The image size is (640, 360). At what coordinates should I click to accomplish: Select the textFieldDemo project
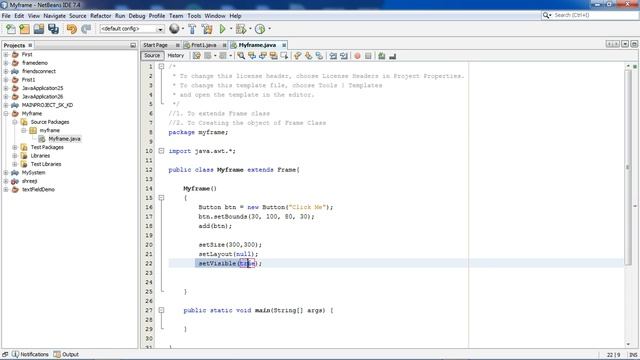pyautogui.click(x=38, y=190)
